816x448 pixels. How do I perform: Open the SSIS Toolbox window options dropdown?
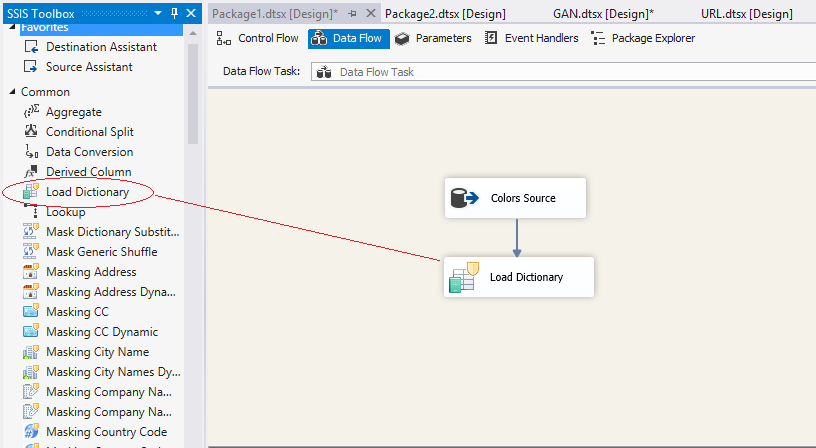pos(158,14)
